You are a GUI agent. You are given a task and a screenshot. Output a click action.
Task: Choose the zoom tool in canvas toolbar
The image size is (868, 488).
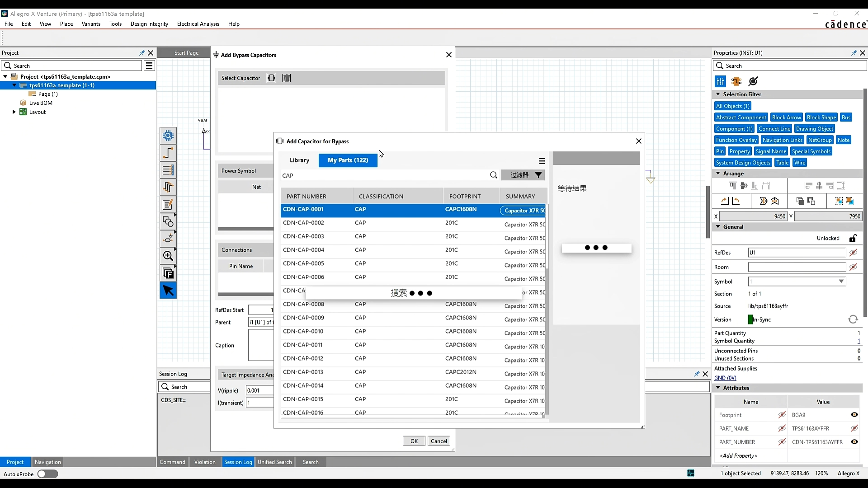(x=168, y=256)
